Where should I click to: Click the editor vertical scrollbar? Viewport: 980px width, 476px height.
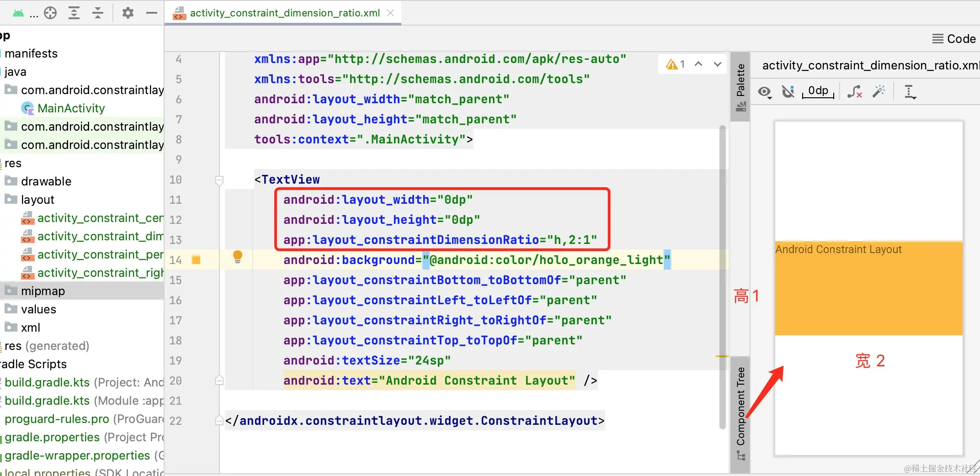723,277
